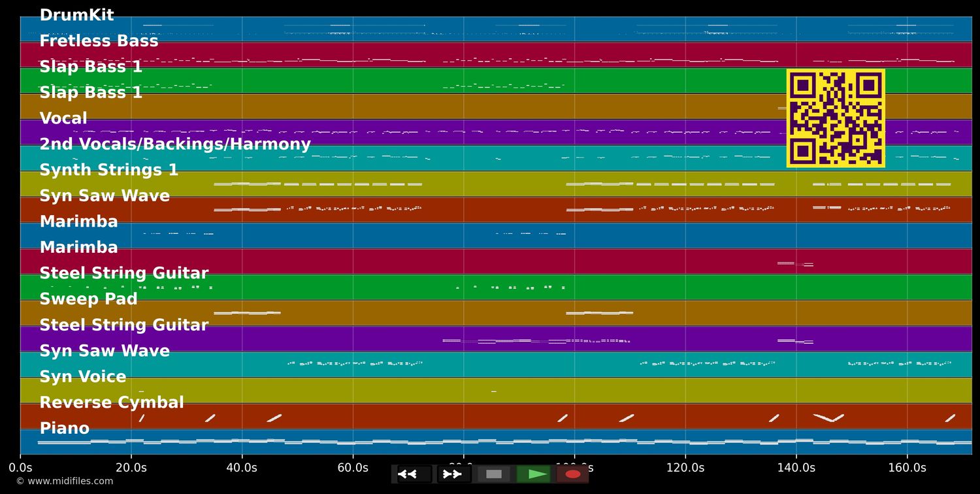
Task: Select the Fretless Bass track
Action: 99,41
